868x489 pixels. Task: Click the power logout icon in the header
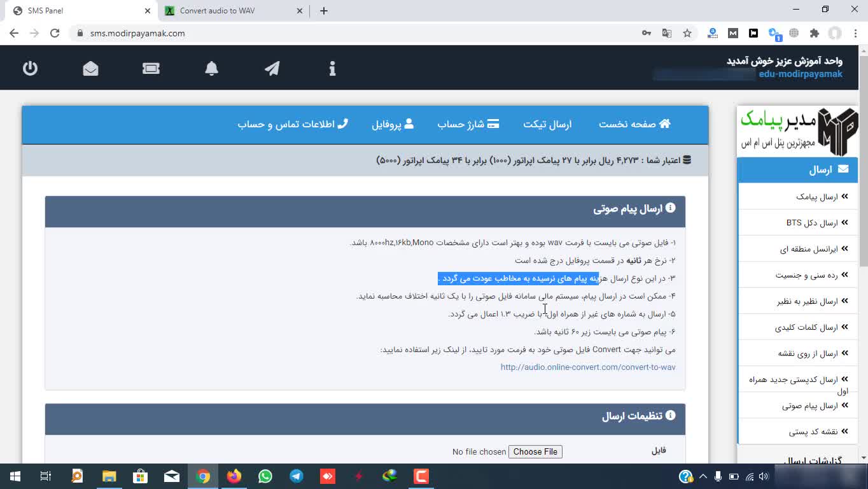point(30,68)
